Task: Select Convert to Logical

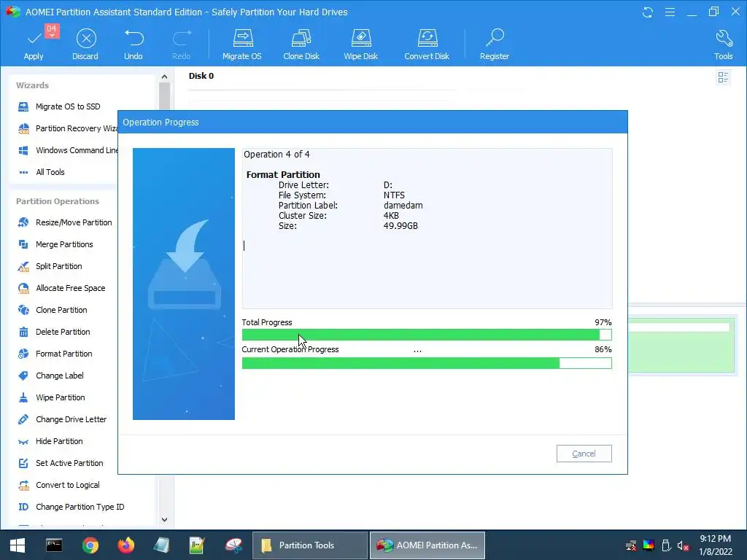Action: (x=58, y=485)
